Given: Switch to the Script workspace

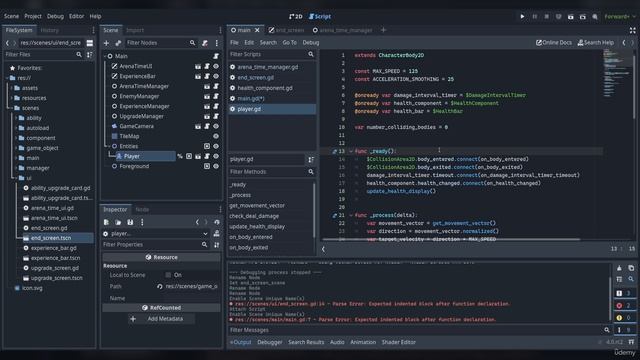Looking at the screenshot, I should [x=320, y=17].
